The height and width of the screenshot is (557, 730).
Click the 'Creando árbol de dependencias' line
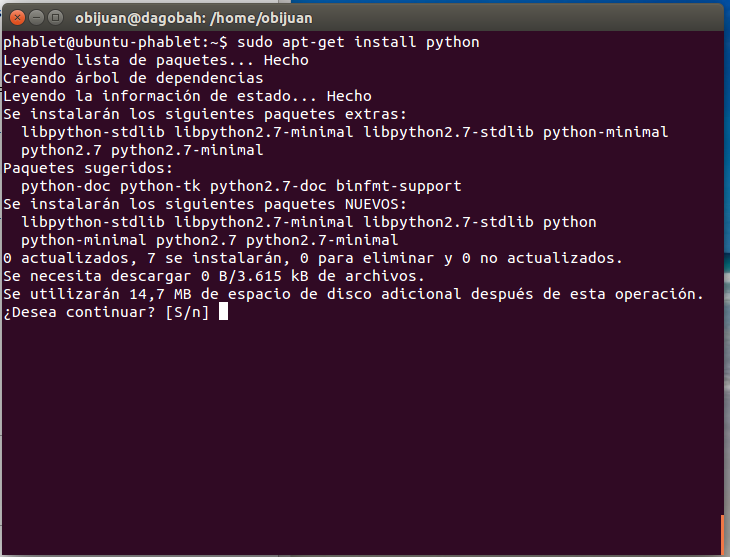coord(133,78)
